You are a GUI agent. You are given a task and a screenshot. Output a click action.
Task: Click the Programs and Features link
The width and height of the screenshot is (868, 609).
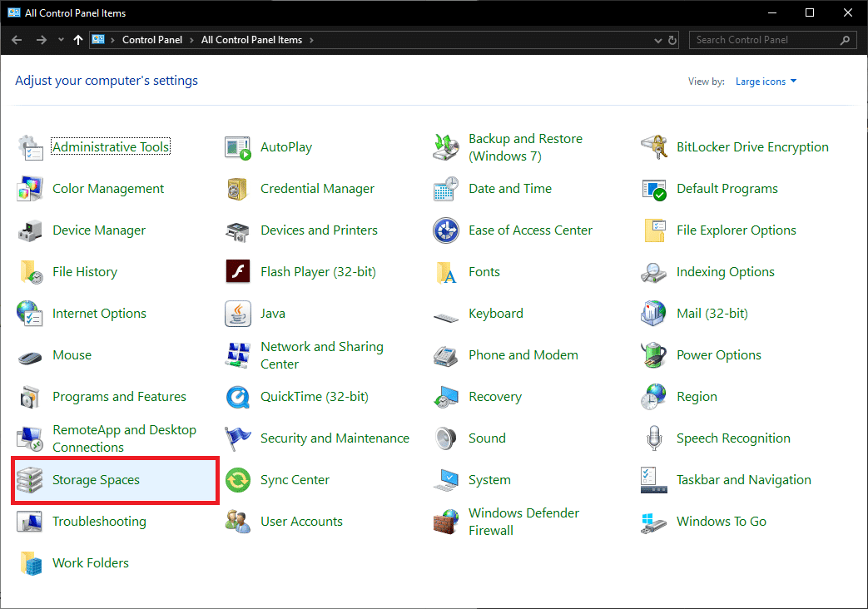pos(119,397)
